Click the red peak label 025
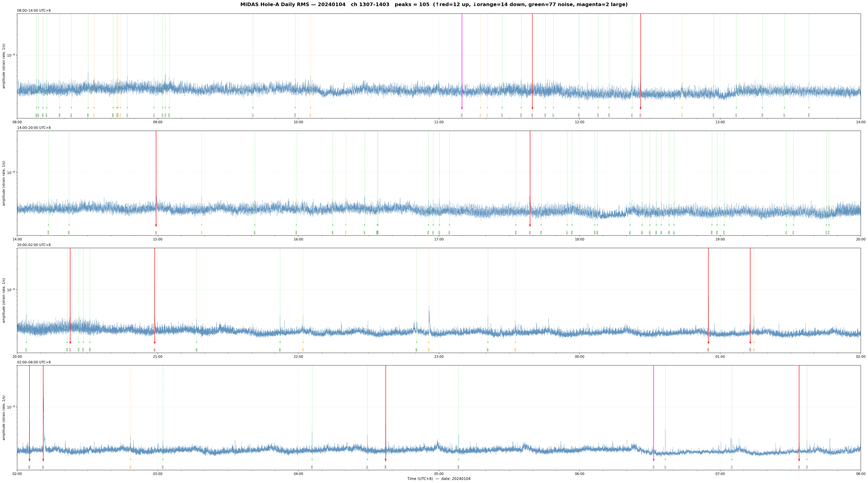 pos(532,115)
